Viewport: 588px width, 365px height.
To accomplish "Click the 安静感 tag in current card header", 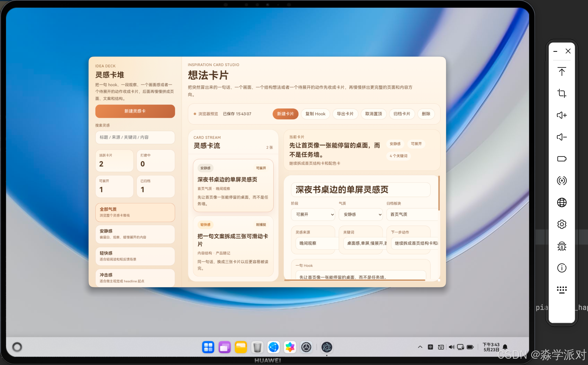I will pos(395,144).
